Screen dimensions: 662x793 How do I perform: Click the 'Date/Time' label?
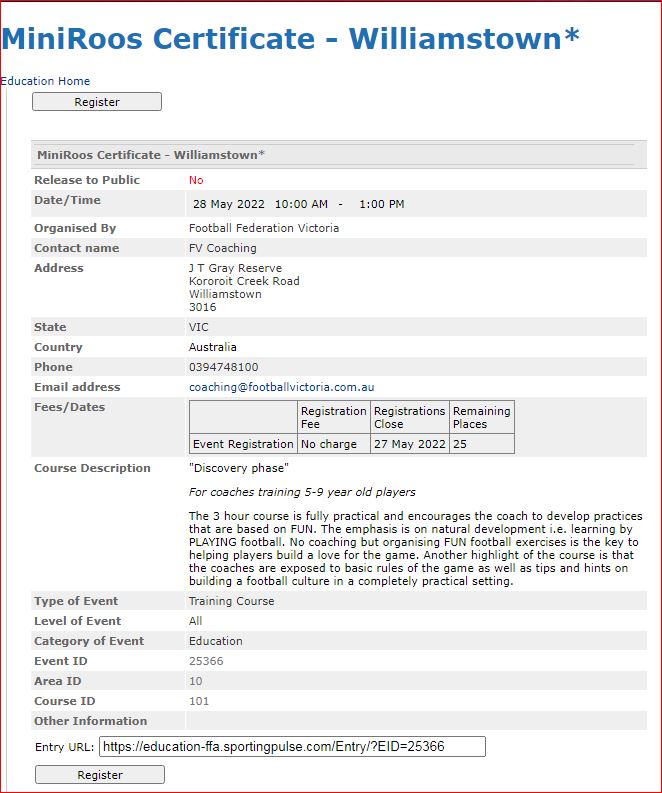67,200
